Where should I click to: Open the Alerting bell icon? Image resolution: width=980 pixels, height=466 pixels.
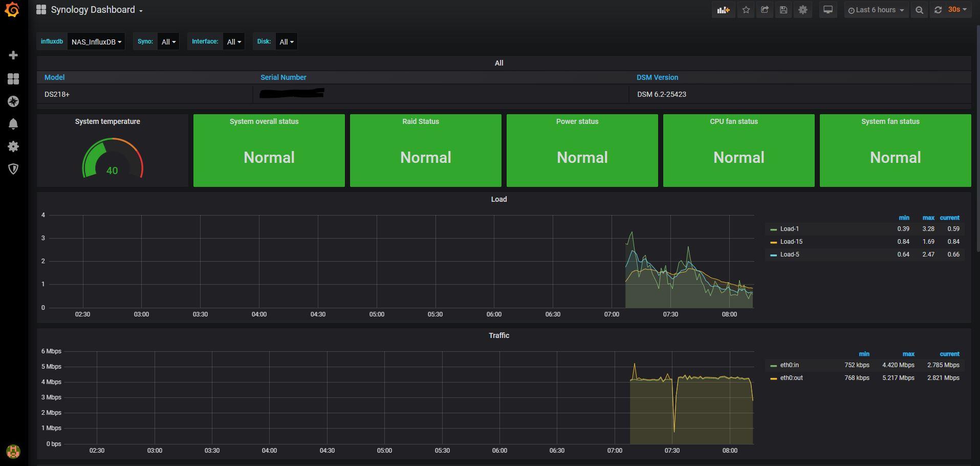pos(13,124)
